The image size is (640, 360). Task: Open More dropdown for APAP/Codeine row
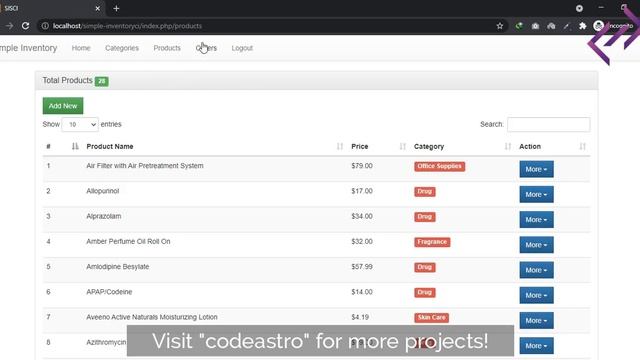coord(536,295)
